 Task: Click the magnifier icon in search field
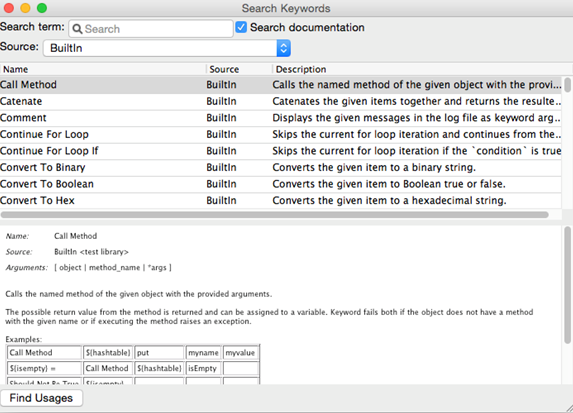click(x=77, y=29)
